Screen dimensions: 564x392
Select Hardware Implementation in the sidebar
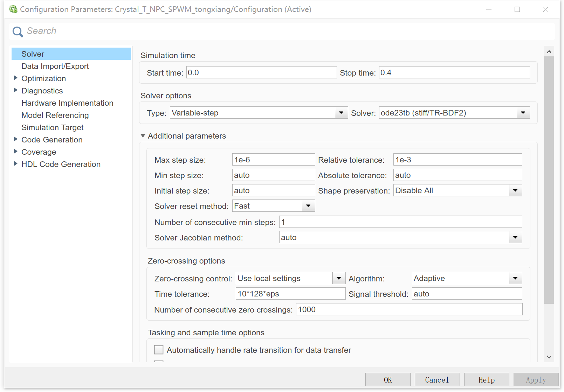pyautogui.click(x=67, y=103)
